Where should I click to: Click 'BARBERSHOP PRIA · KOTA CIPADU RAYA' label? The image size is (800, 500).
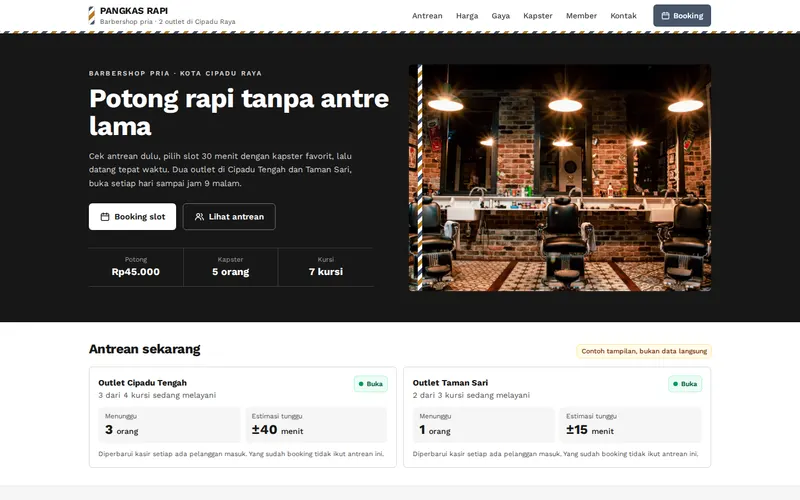tap(175, 73)
